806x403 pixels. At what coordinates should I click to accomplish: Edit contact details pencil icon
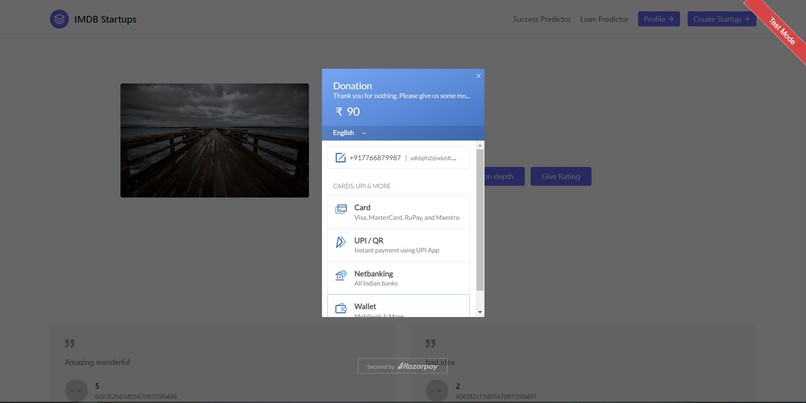coord(340,158)
